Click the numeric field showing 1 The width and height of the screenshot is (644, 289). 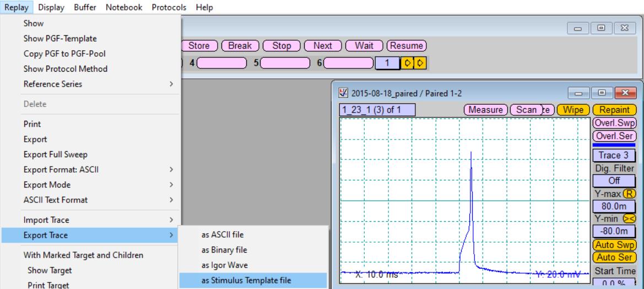(387, 63)
